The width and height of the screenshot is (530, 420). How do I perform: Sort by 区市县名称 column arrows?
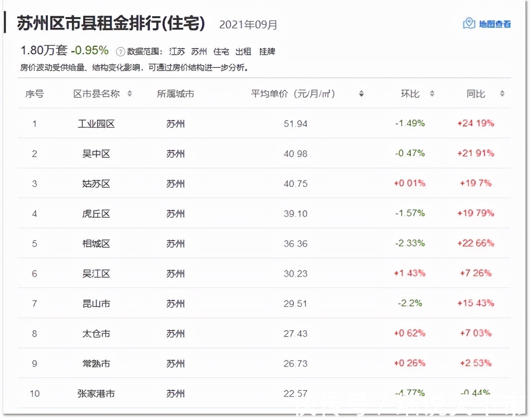(x=130, y=94)
